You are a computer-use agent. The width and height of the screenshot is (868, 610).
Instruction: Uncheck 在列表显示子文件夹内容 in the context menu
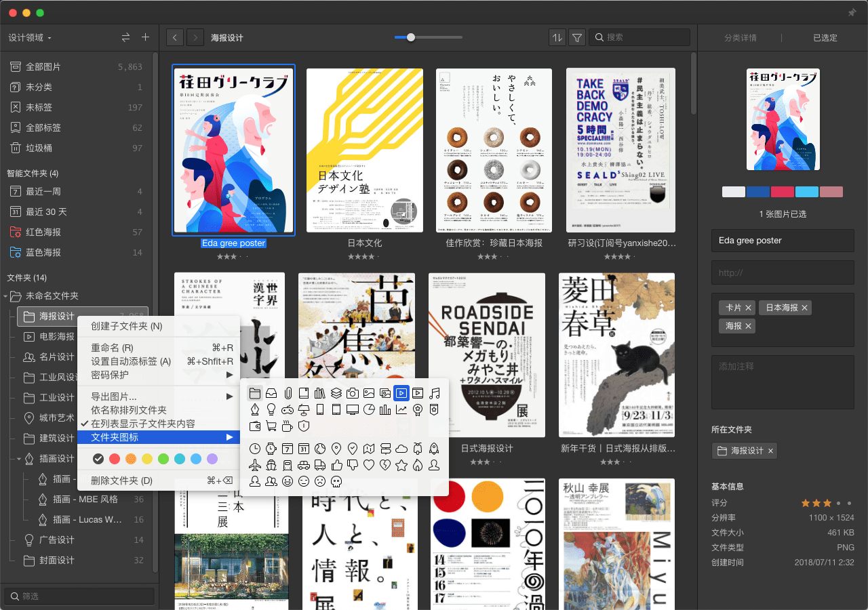pos(159,424)
